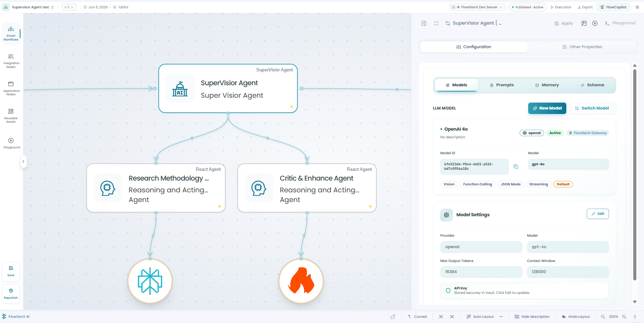Viewport: 644px width, 323px height.
Task: Click the Republish icon in sidebar
Action: click(11, 294)
